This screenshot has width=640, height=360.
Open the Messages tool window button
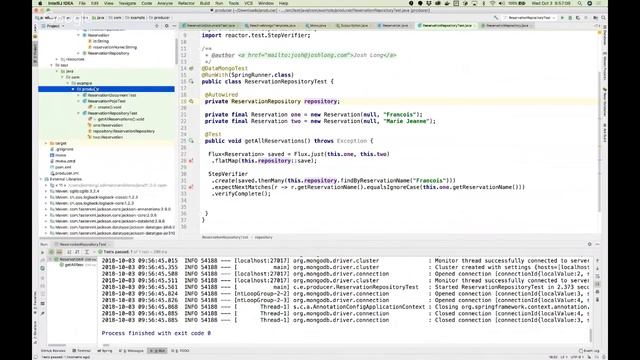131,351
